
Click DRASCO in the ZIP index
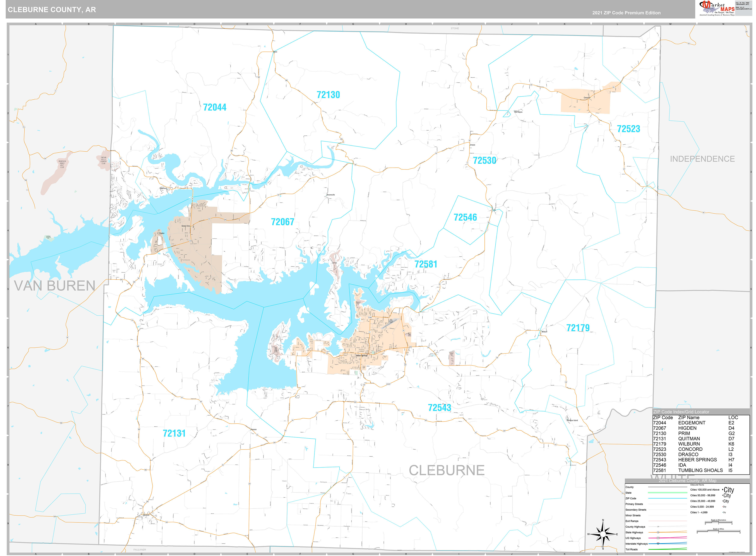click(x=688, y=455)
